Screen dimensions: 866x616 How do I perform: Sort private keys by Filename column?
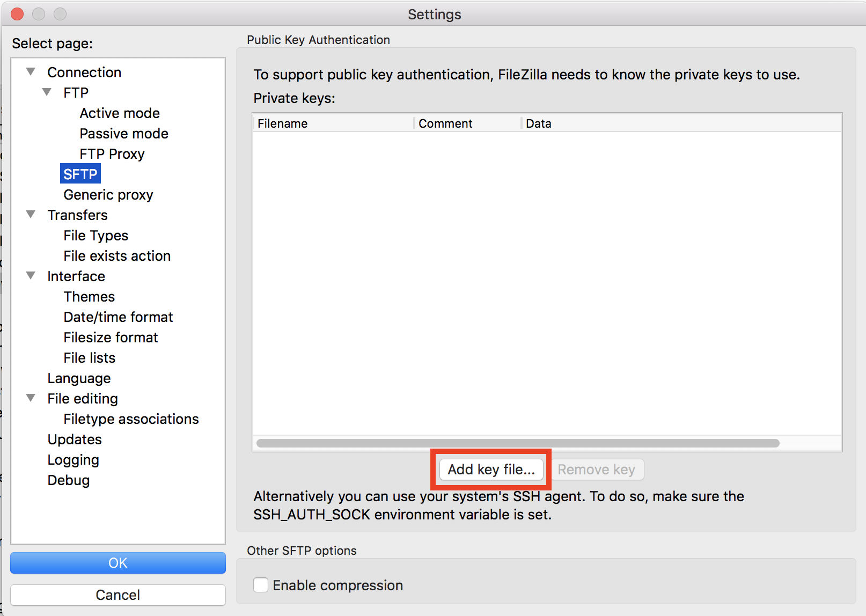[x=282, y=123]
